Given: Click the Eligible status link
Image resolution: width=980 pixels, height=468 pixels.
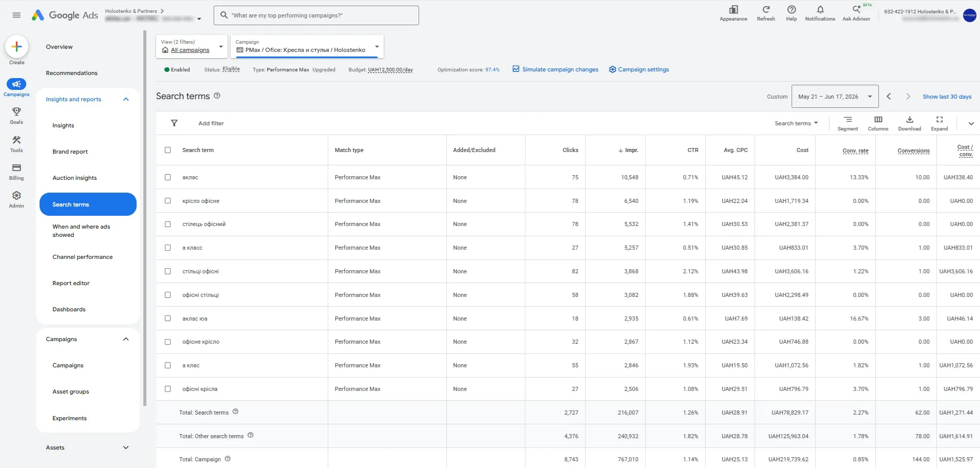Looking at the screenshot, I should pyautogui.click(x=231, y=69).
